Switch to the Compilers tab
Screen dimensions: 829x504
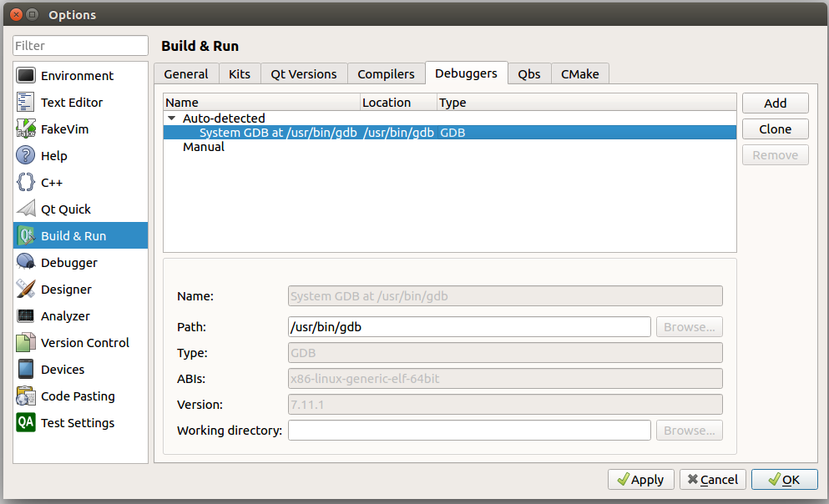point(386,73)
